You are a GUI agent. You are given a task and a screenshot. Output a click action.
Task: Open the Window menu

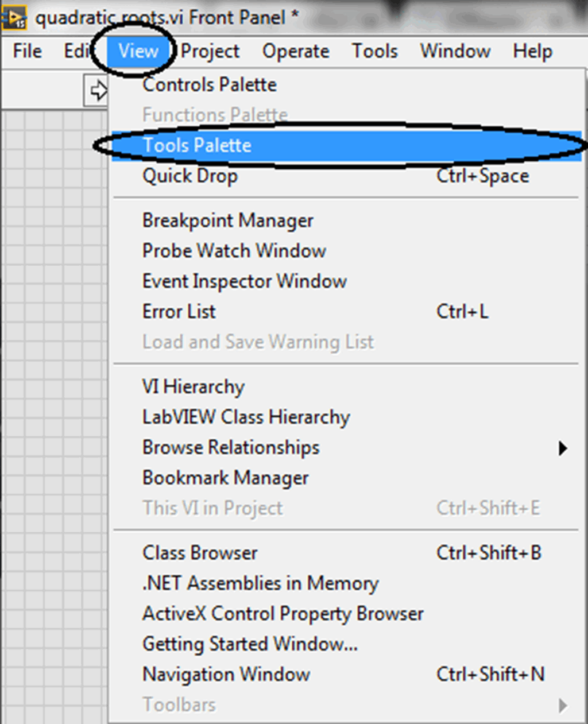point(455,51)
